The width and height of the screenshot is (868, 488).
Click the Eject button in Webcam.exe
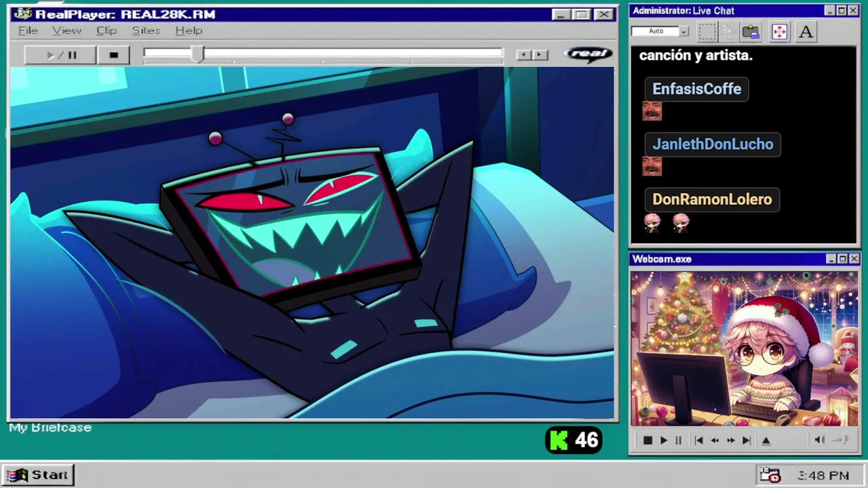tap(766, 441)
